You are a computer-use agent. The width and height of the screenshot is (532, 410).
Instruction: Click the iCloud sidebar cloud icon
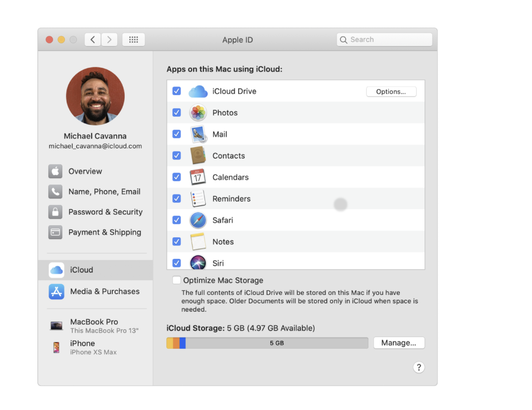click(x=56, y=270)
